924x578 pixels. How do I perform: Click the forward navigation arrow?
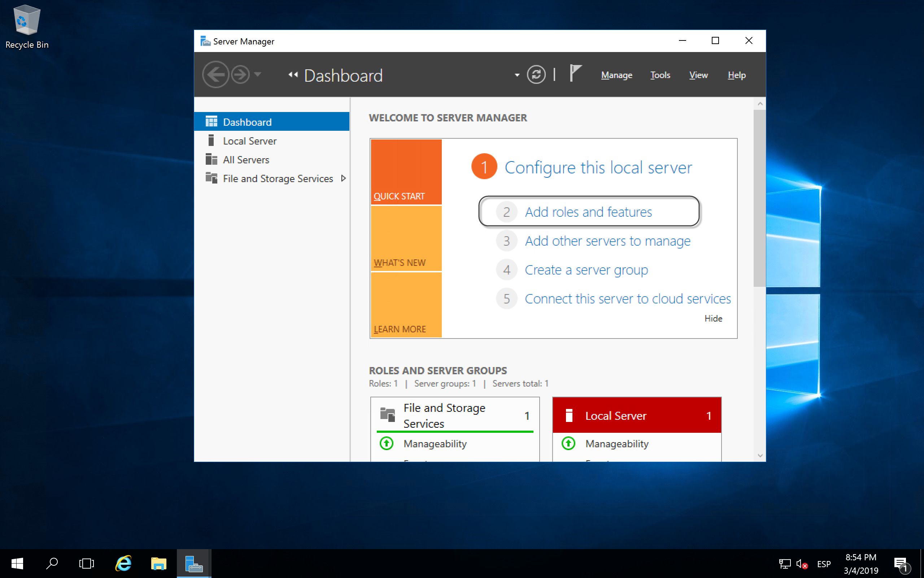[x=240, y=74]
